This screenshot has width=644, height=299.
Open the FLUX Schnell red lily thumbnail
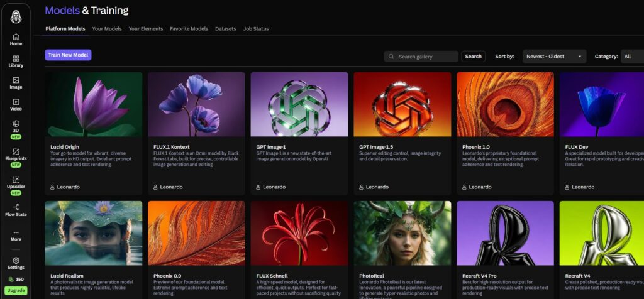pyautogui.click(x=299, y=233)
